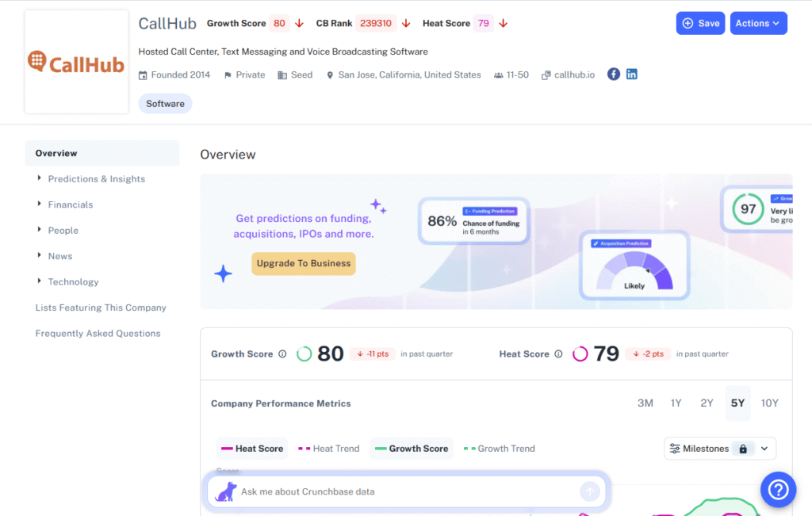Click the 97 growth prediction card
The image size is (812, 516).
tap(757, 209)
